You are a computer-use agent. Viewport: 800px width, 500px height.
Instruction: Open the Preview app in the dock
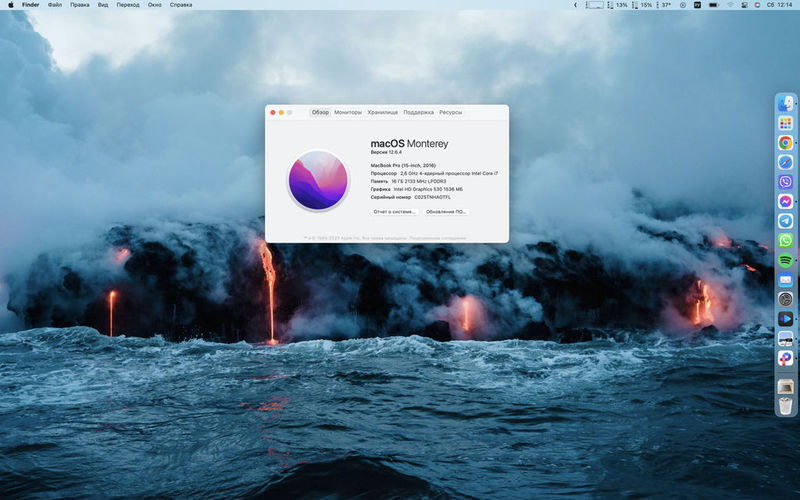click(x=785, y=338)
